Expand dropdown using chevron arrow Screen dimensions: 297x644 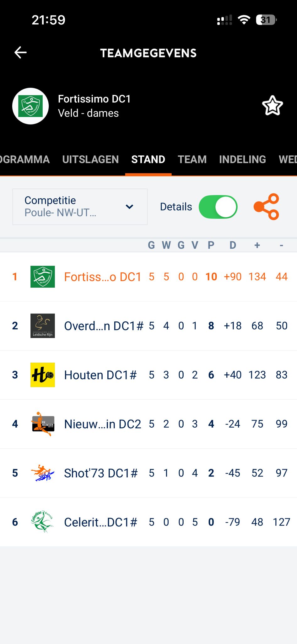129,207
